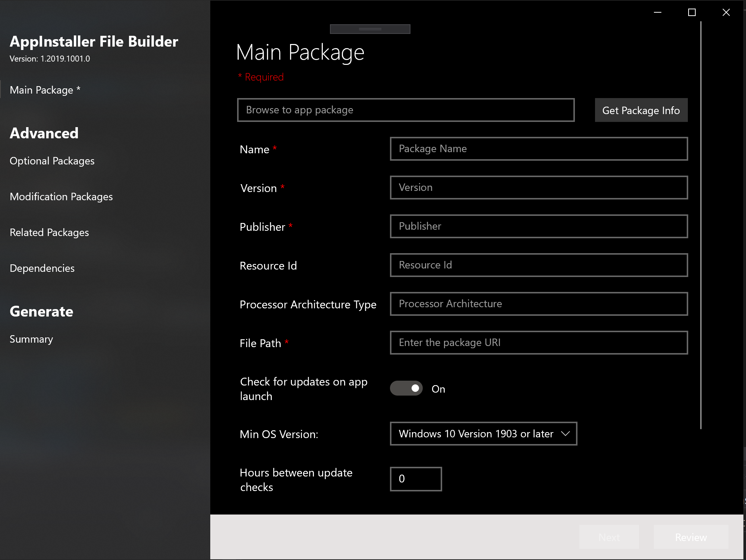The image size is (746, 560).
Task: Open the Summary page
Action: (x=31, y=339)
